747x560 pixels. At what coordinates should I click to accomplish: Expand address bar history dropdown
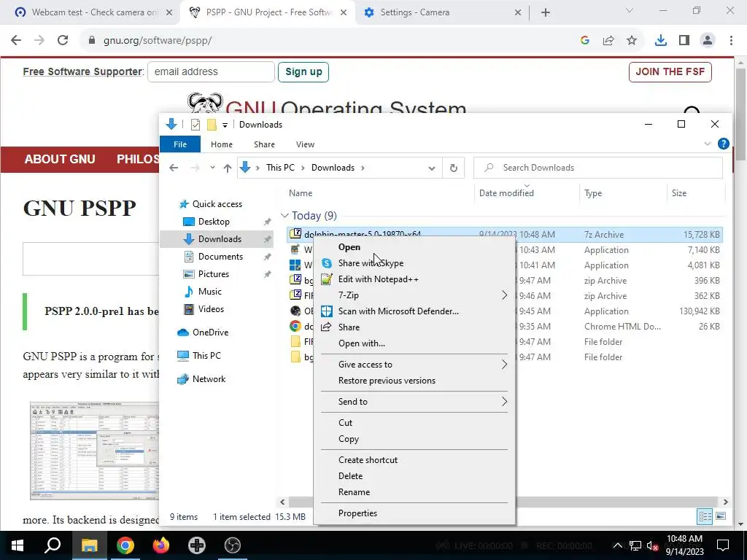tap(432, 168)
